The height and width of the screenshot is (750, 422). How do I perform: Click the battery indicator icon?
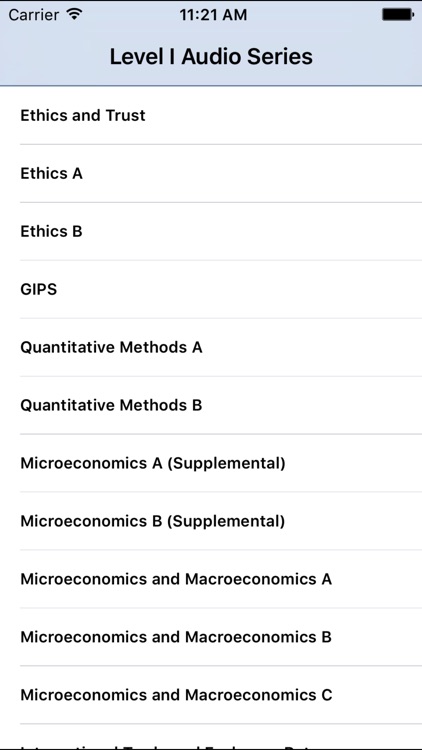click(398, 14)
